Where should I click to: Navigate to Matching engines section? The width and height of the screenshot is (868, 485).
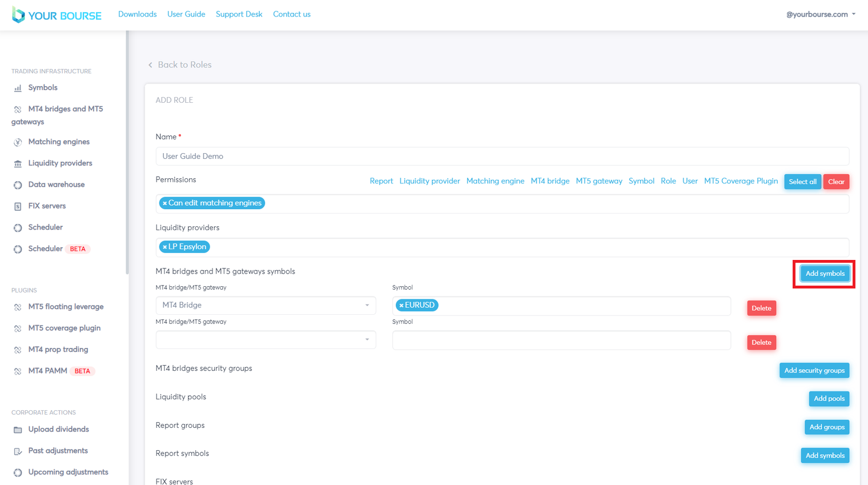coord(59,142)
